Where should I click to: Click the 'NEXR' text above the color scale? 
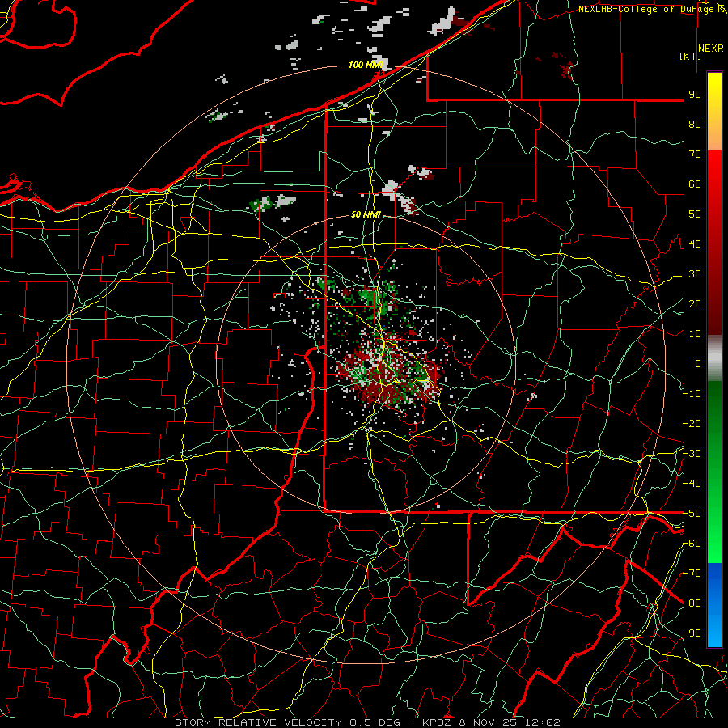click(x=711, y=49)
